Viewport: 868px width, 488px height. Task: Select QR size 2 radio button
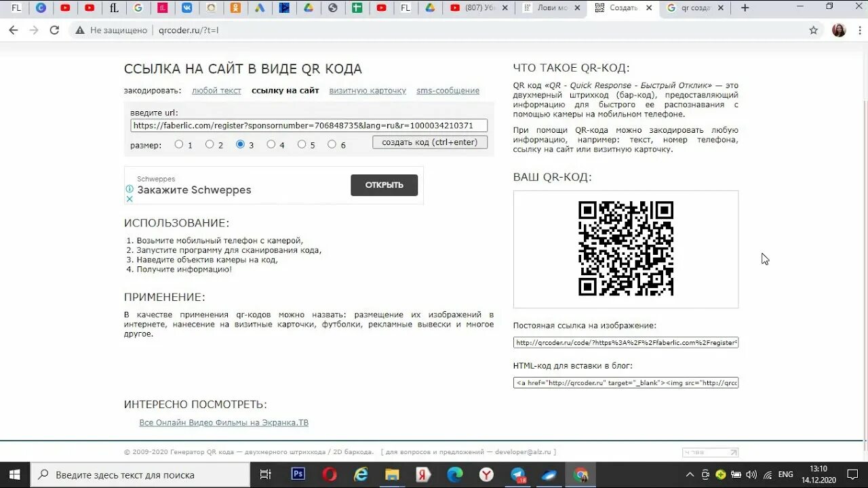coord(210,144)
